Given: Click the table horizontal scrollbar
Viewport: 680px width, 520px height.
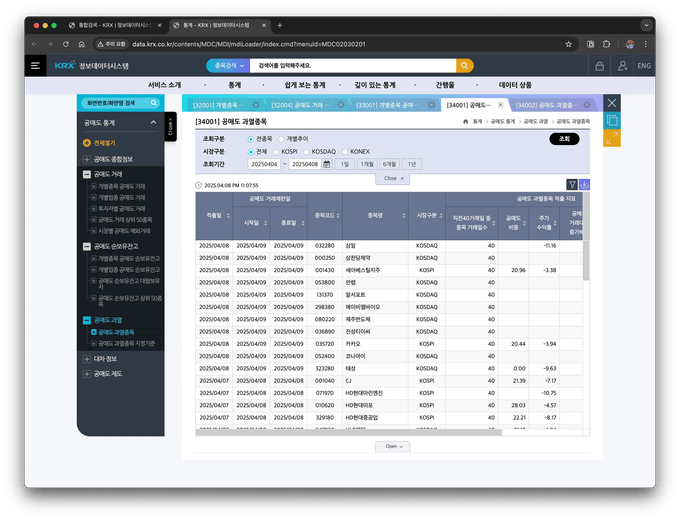Looking at the screenshot, I should 349,432.
